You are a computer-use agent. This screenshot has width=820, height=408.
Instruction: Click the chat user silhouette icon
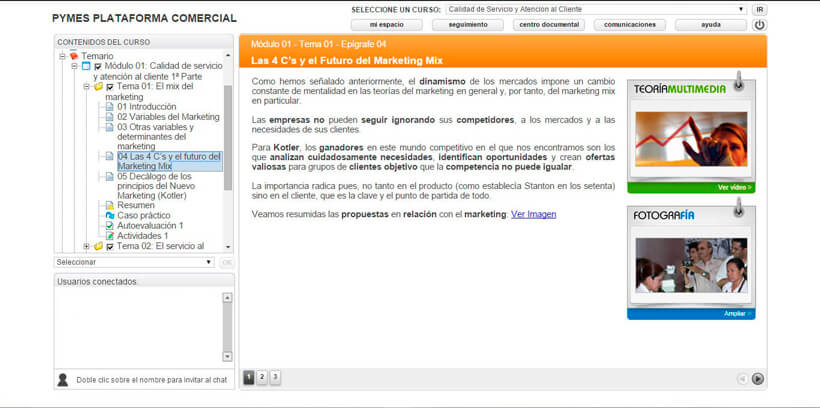[63, 379]
